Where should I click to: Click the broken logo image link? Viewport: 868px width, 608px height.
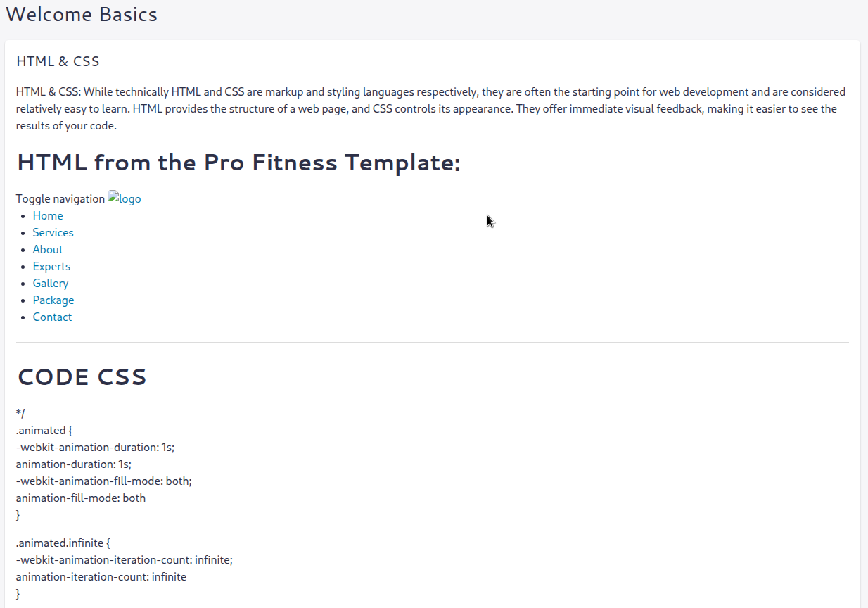(x=125, y=198)
